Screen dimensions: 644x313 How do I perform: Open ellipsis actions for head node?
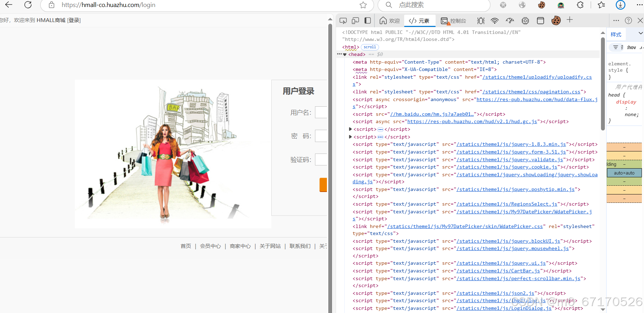(339, 54)
